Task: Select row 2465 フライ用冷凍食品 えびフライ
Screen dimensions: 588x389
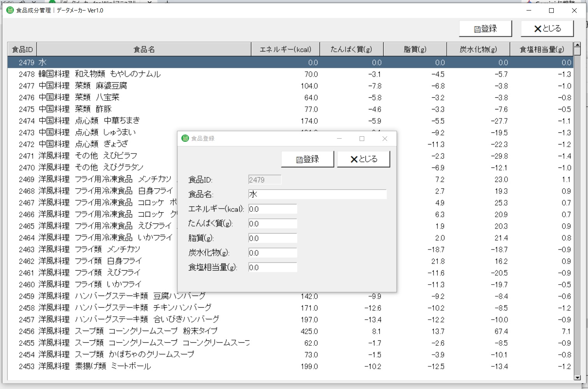Action: tap(92, 226)
